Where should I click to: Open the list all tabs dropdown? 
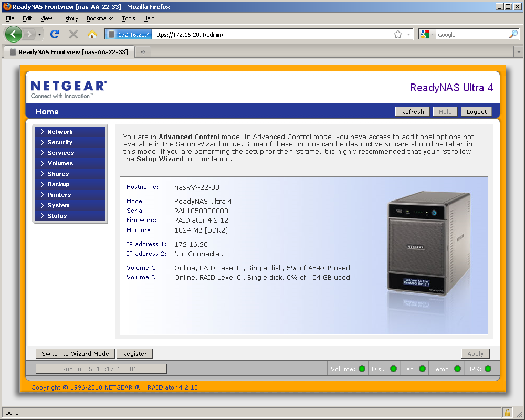pos(519,52)
